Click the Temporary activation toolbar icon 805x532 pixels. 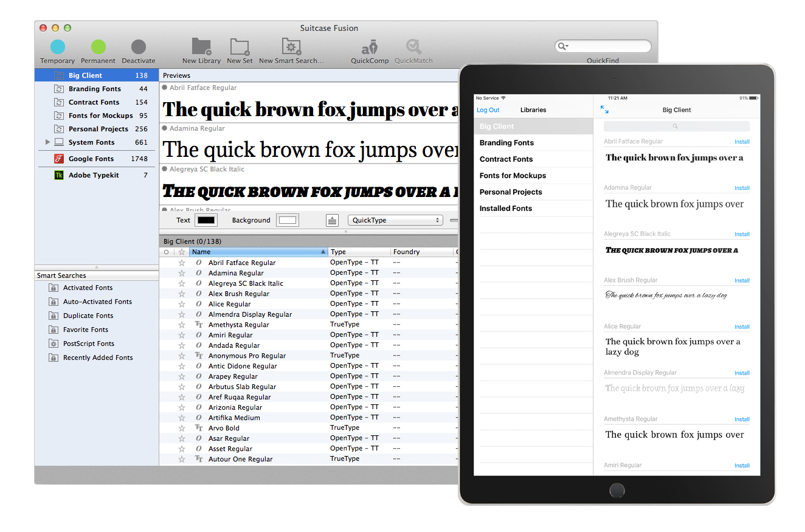(x=58, y=47)
